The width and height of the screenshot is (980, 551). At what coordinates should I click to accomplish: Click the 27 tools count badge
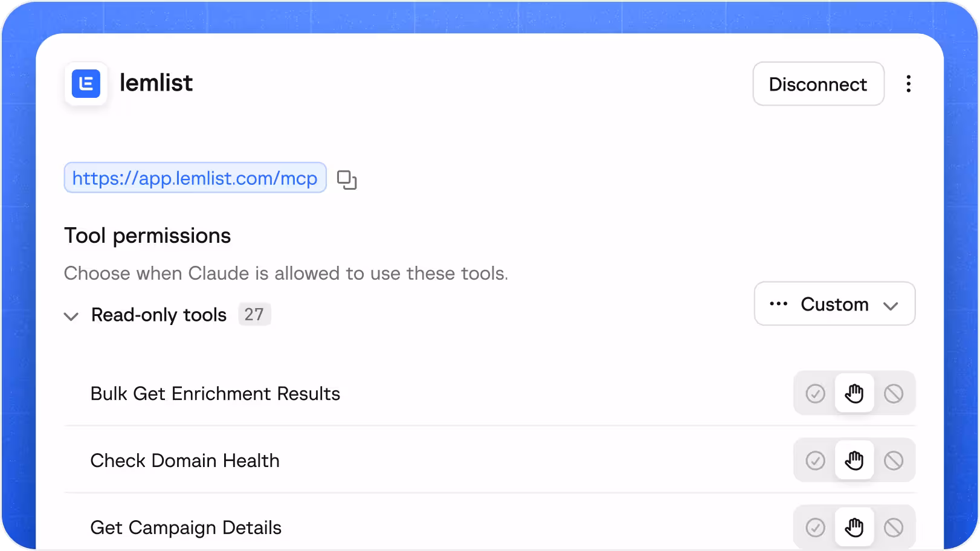point(254,314)
